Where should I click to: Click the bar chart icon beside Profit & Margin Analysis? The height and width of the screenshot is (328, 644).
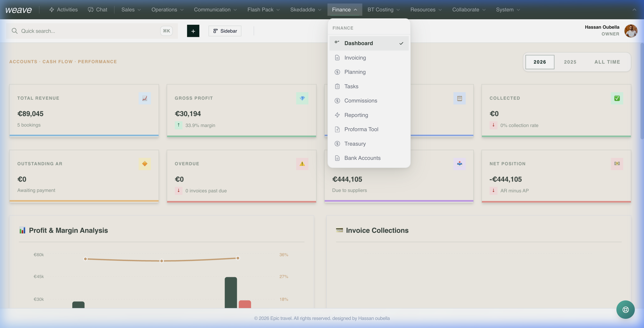(x=23, y=230)
